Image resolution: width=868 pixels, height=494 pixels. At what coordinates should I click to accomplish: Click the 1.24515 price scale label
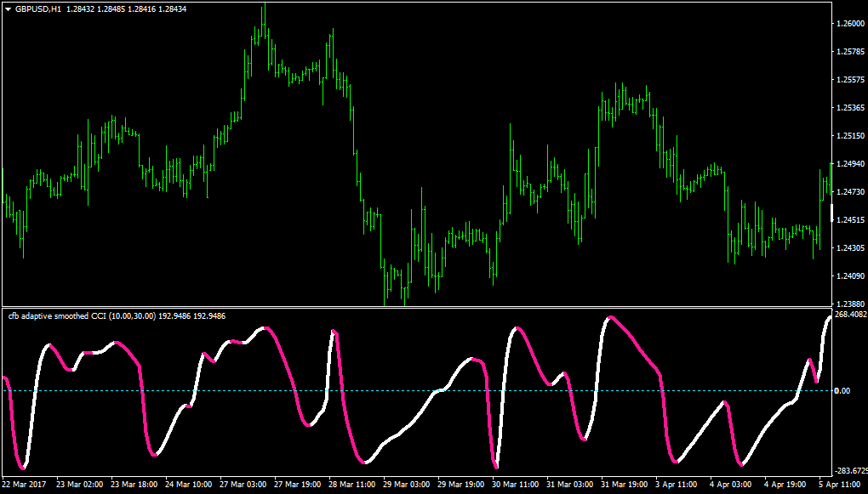click(x=851, y=220)
